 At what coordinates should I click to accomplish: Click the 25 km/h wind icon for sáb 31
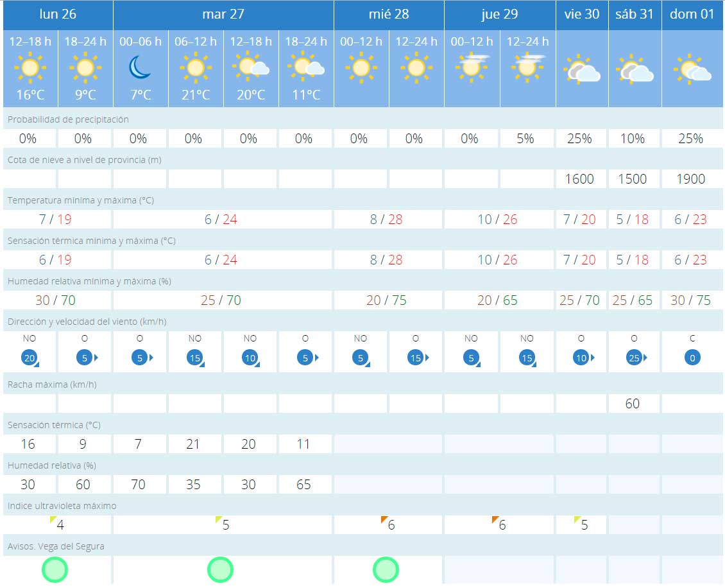(x=634, y=358)
